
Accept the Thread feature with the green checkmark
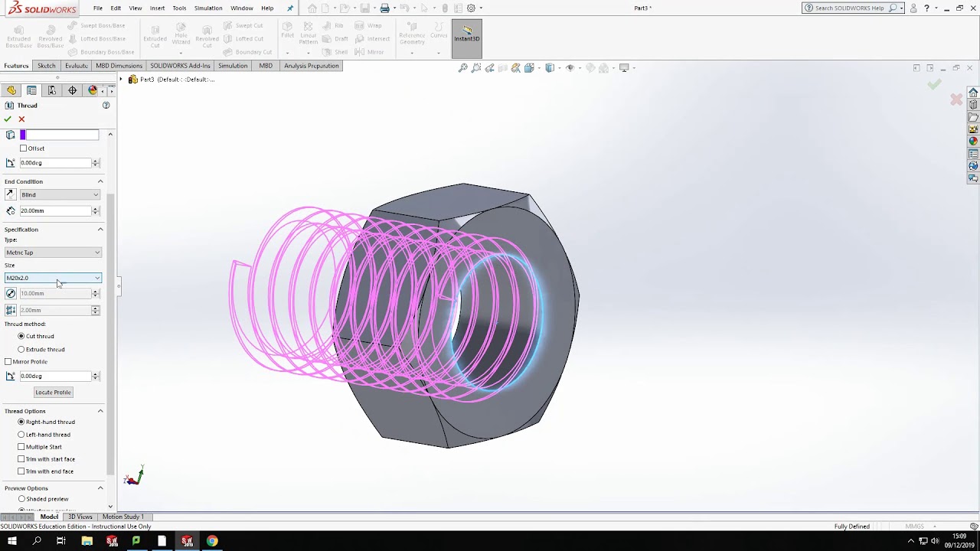(8, 119)
